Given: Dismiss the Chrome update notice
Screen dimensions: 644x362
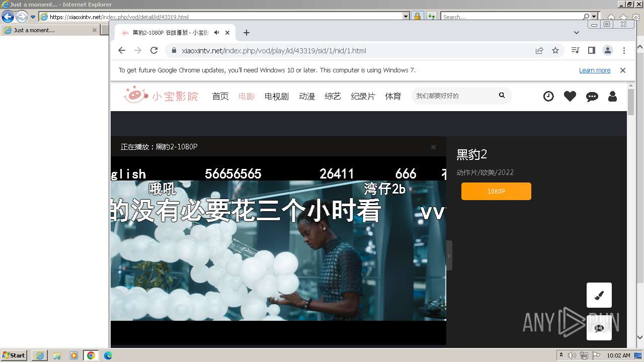Looking at the screenshot, I should click(623, 70).
